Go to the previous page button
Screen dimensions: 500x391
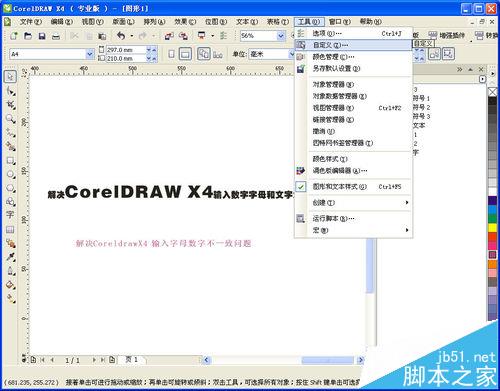[x=52, y=360]
